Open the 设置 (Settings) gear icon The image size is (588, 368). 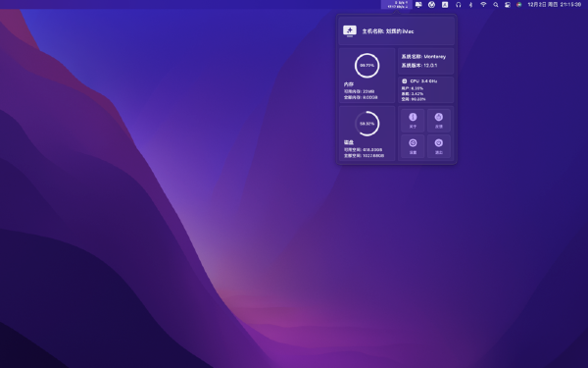tap(413, 146)
